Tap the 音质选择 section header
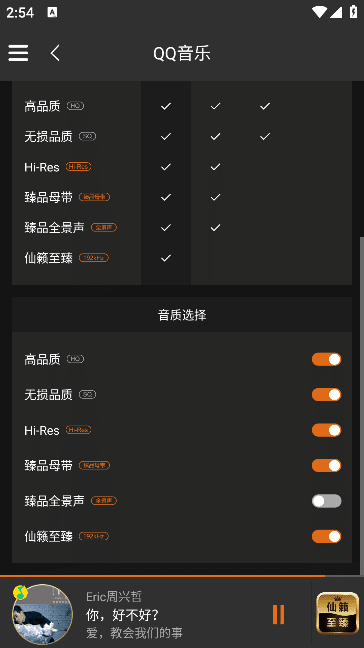364x648 pixels. point(182,315)
